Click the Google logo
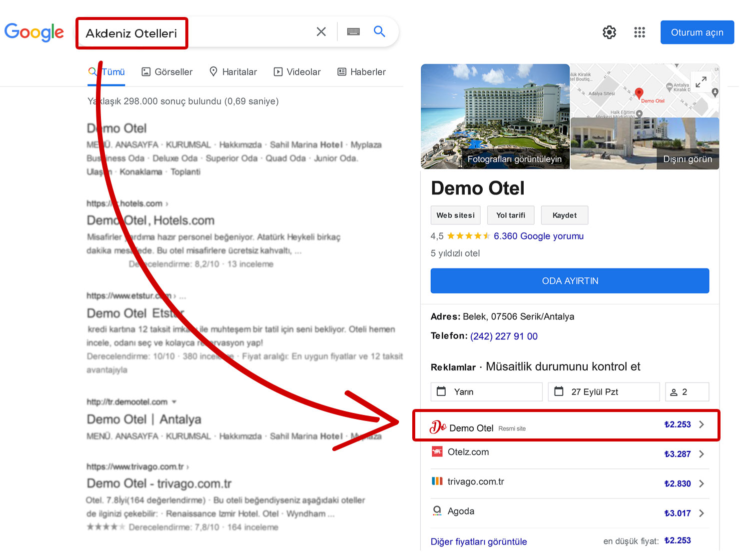756x557 pixels. coord(34,32)
